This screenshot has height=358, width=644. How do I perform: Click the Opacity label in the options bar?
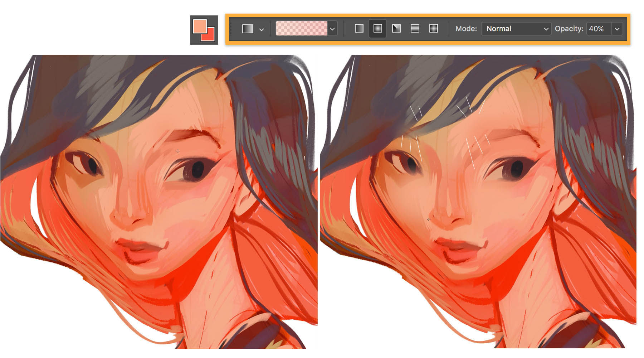pos(569,29)
